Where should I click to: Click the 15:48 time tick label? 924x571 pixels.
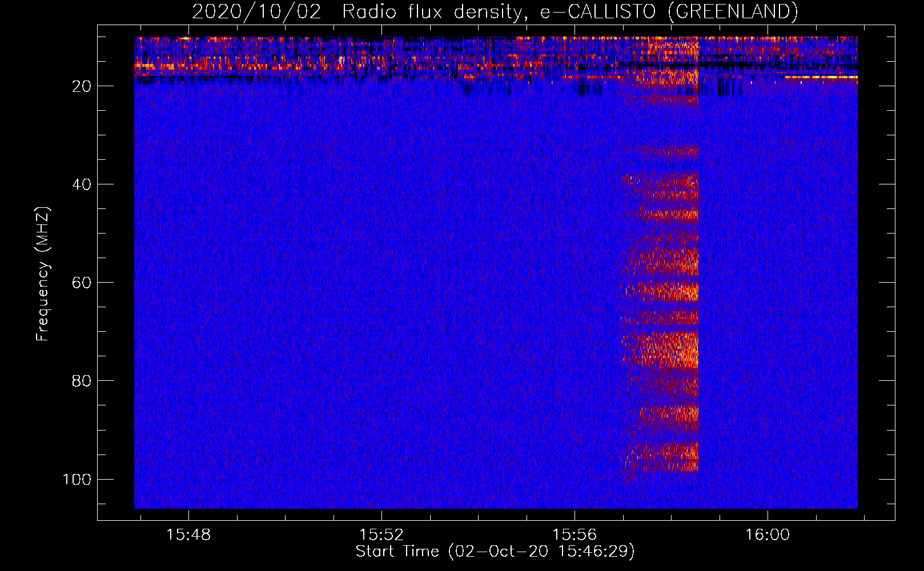point(188,534)
